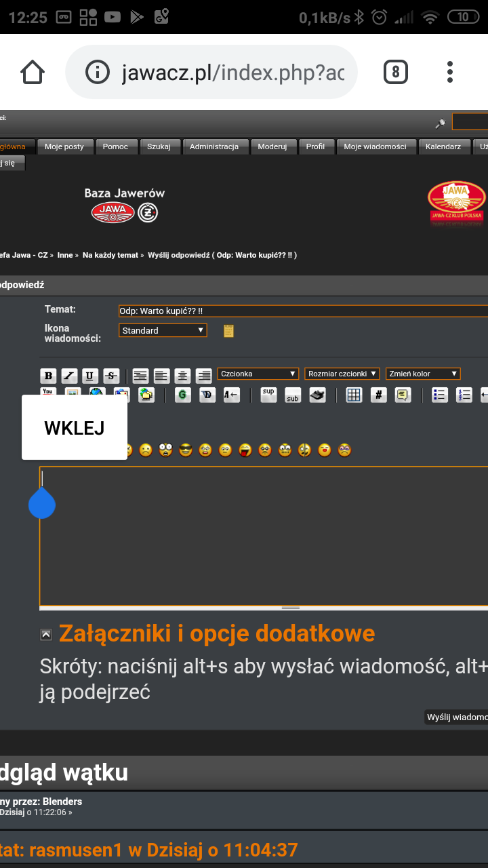Insert marquee scrolling text icon
Image resolution: width=488 pixels, height=868 pixels.
pos(232,395)
